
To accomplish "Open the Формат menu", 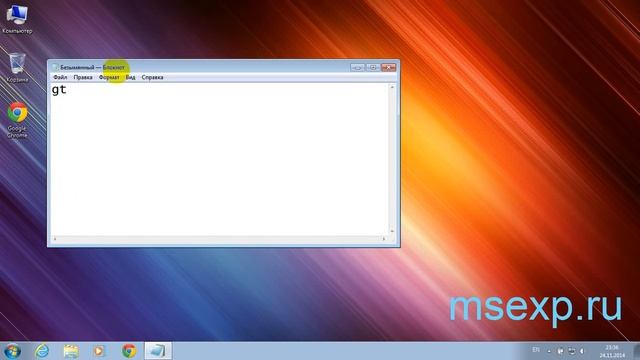I will 109,77.
